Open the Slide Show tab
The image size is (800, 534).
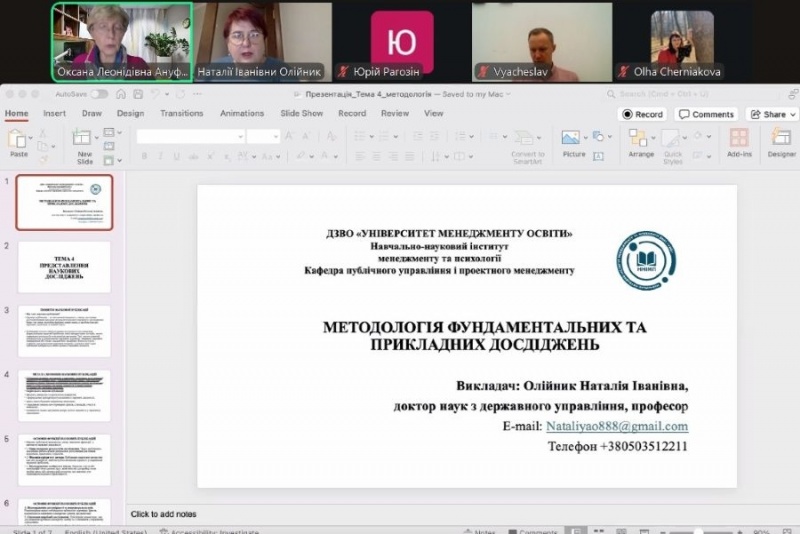tap(301, 114)
